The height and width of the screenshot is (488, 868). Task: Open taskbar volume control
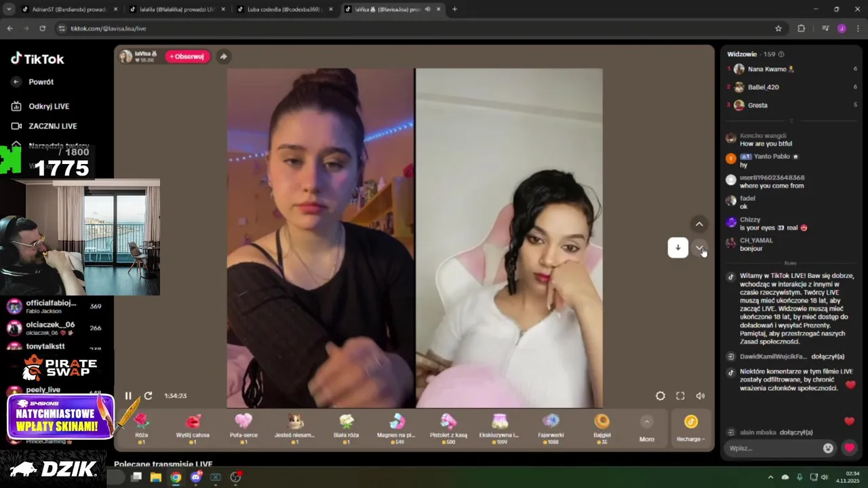(x=825, y=477)
